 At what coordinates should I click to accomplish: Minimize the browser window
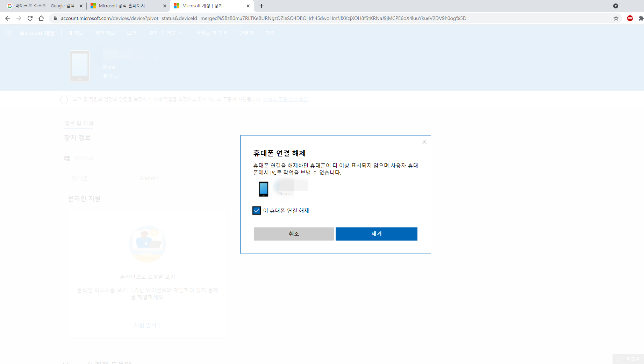pos(631,5)
